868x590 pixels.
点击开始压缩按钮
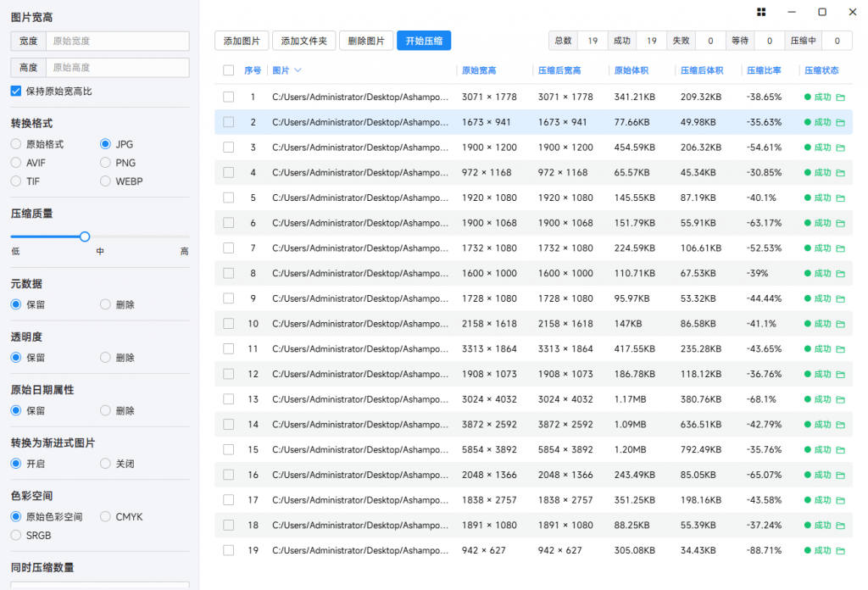point(423,40)
